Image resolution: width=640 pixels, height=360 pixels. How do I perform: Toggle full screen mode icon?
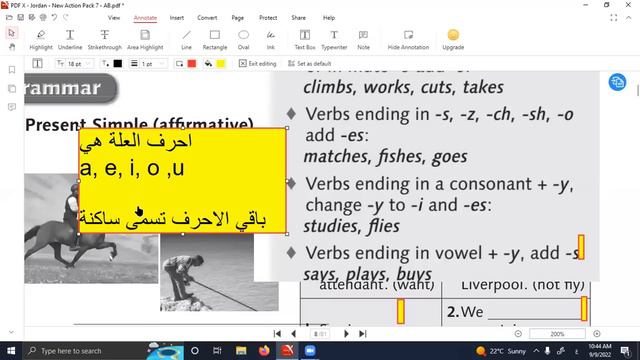[x=613, y=18]
